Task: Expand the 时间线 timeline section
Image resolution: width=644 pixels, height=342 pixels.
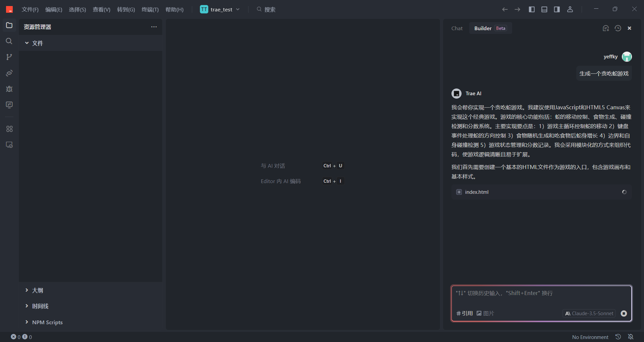Action: [91, 306]
